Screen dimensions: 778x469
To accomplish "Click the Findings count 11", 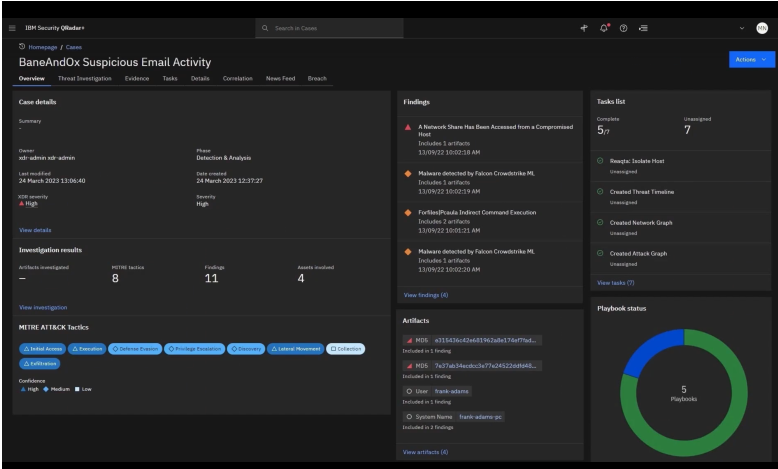I will click(211, 278).
